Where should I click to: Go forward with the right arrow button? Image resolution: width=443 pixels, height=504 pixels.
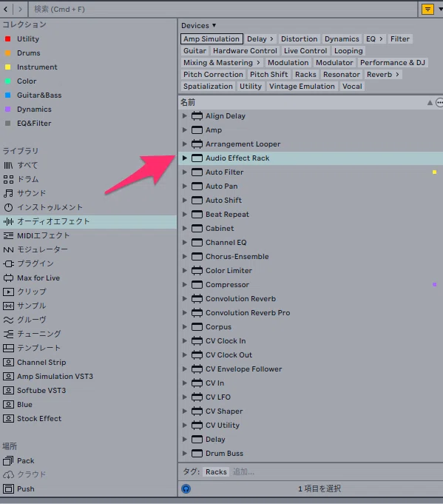point(20,10)
